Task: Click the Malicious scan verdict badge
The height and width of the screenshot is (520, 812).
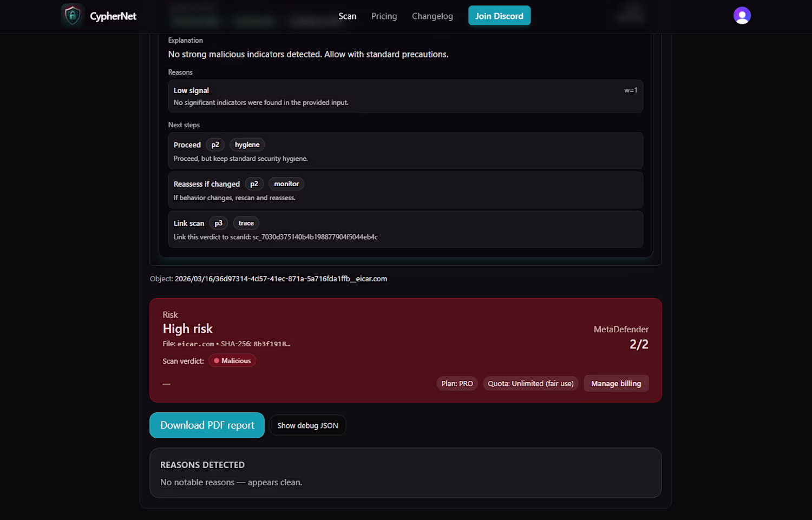Action: point(232,361)
